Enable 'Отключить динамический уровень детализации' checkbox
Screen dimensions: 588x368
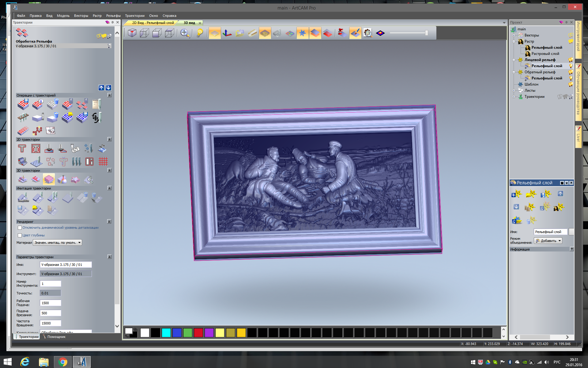20,228
